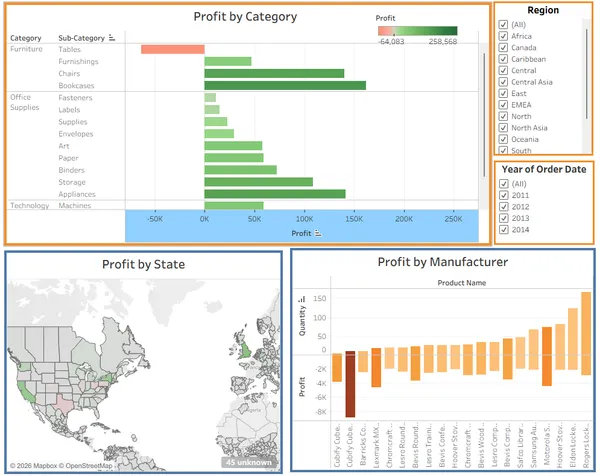Click the Paper sub-category row label
Viewport: 600px width, 476px height.
[x=68, y=158]
